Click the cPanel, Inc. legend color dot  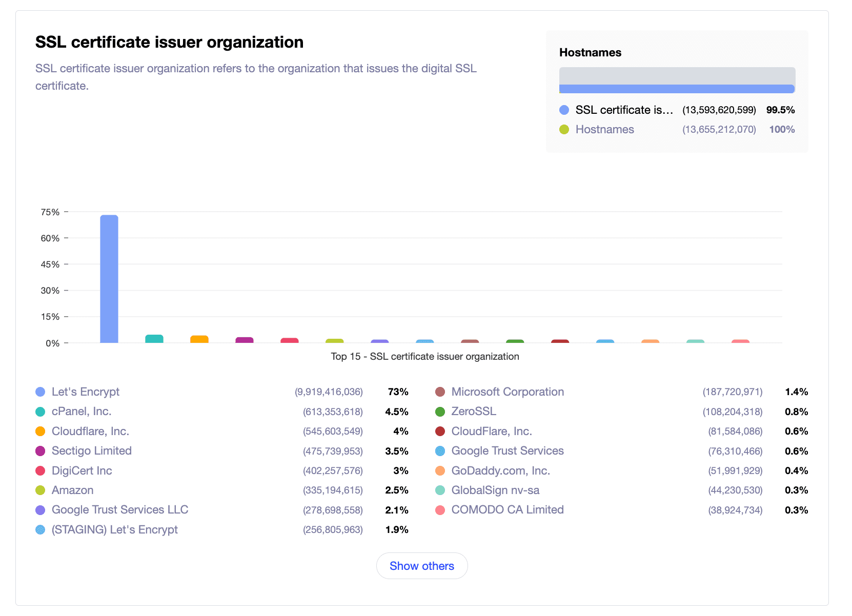(40, 412)
